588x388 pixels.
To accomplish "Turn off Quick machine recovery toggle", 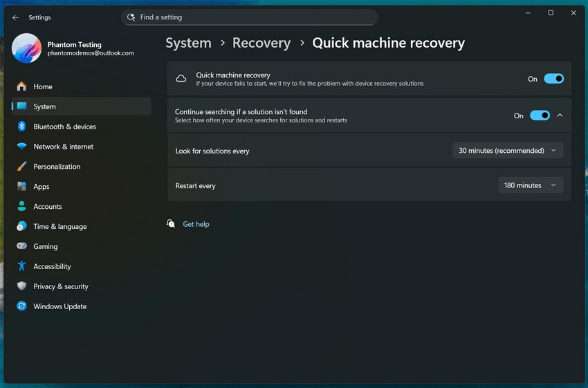I will [x=553, y=79].
